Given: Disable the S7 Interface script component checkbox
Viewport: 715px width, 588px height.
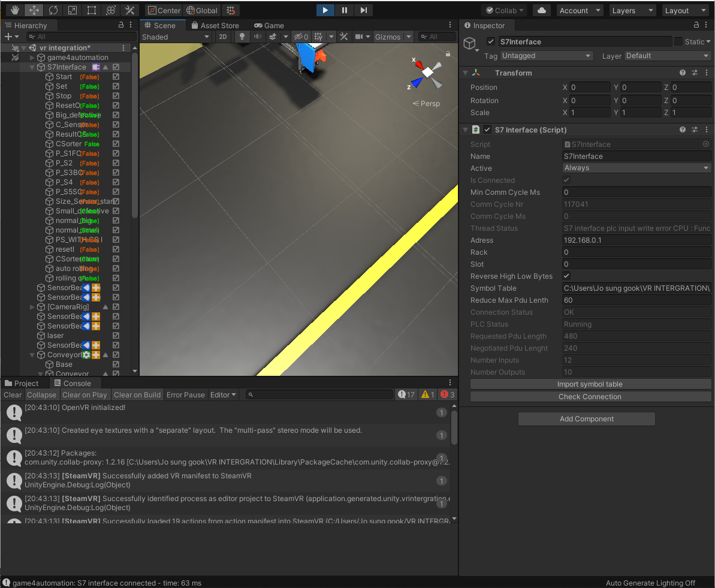Looking at the screenshot, I should tap(487, 129).
